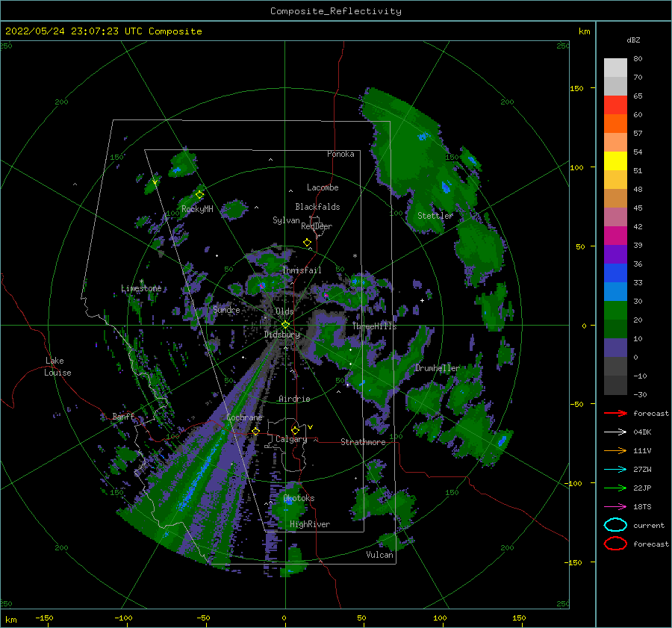Viewport: 672px width, 628px height.
Task: Click the purple 39-36 dBZ color swatch
Action: click(615, 255)
